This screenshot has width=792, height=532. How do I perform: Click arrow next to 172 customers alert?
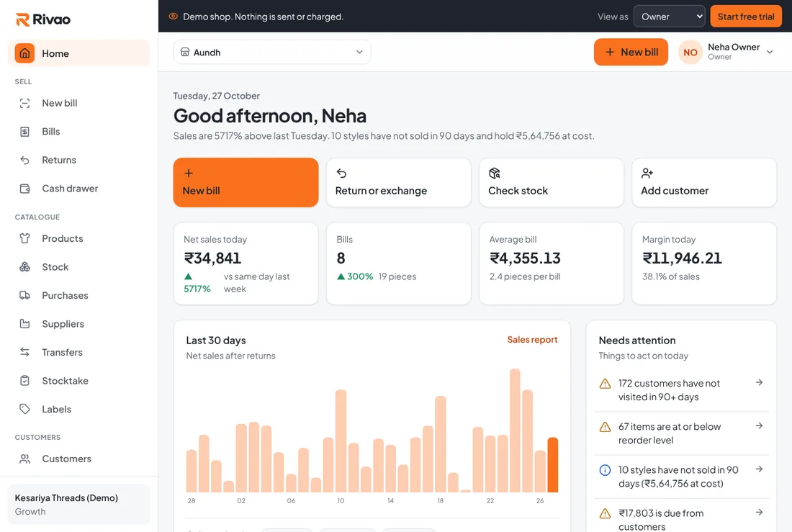(759, 382)
